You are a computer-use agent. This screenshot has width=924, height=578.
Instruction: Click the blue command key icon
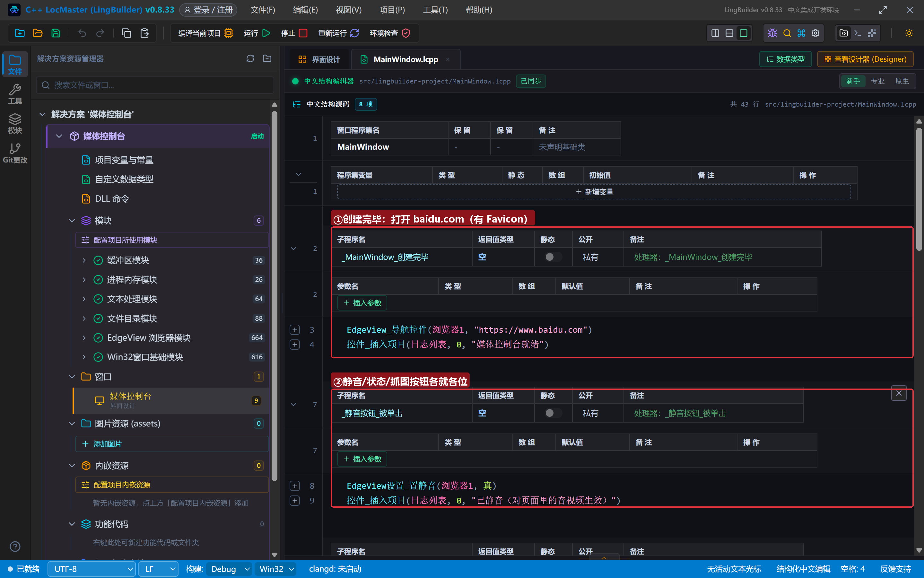click(x=801, y=33)
